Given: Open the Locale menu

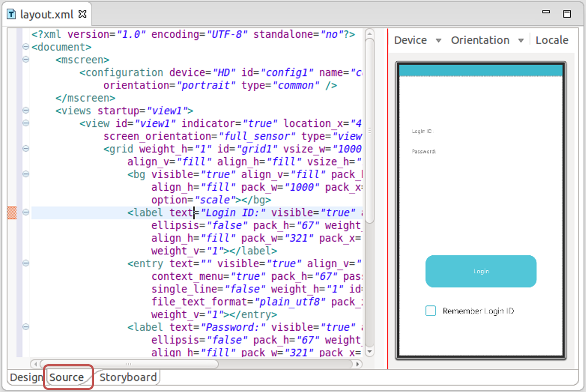Looking at the screenshot, I should coord(551,40).
